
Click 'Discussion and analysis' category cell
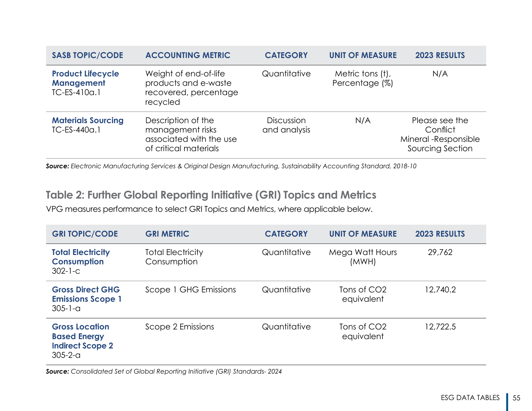pos(286,125)
